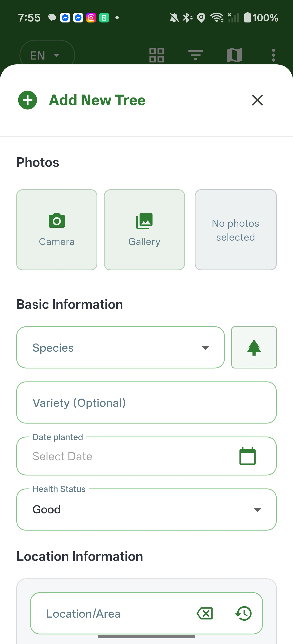
Task: Open the EN language selector
Action: tap(47, 55)
